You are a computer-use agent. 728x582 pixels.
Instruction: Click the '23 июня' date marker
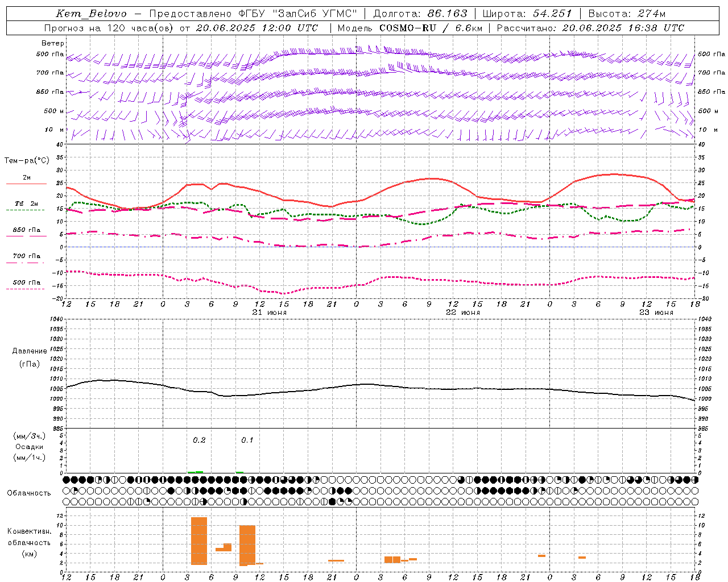pyautogui.click(x=656, y=313)
